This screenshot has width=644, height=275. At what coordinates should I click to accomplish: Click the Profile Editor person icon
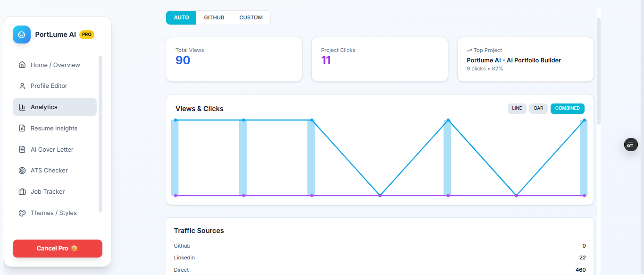pyautogui.click(x=22, y=86)
